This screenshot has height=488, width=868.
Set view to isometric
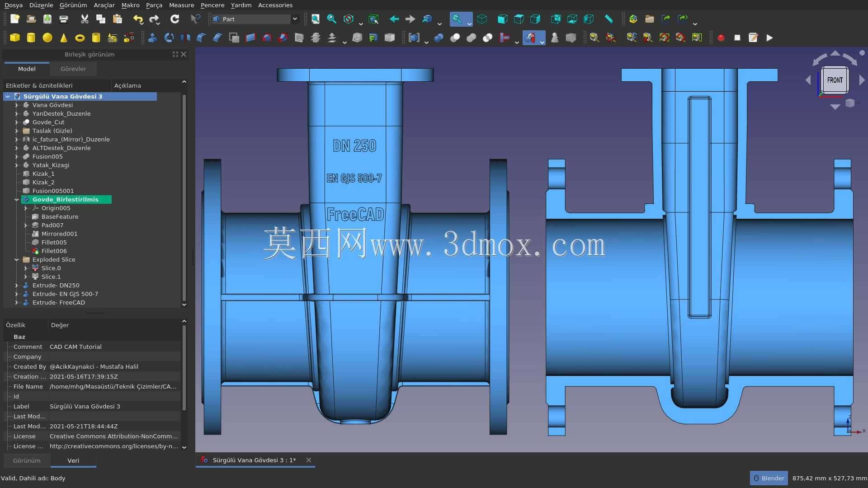tap(482, 19)
